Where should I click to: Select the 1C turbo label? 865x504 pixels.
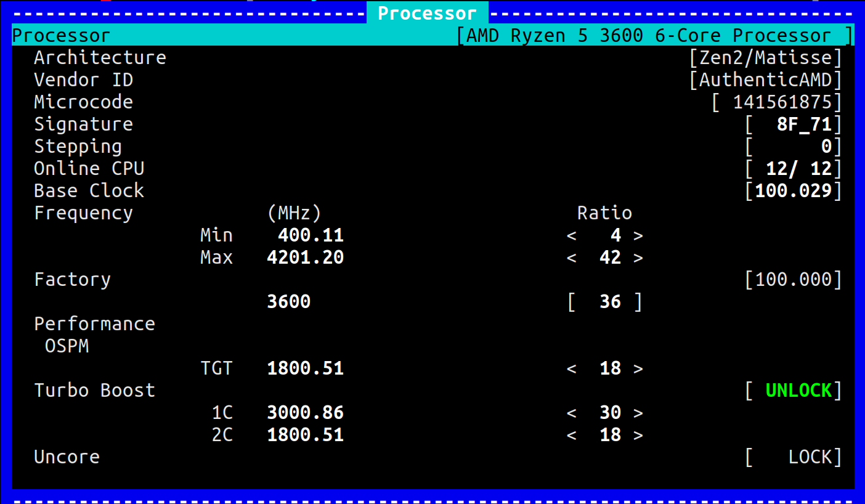pyautogui.click(x=222, y=413)
